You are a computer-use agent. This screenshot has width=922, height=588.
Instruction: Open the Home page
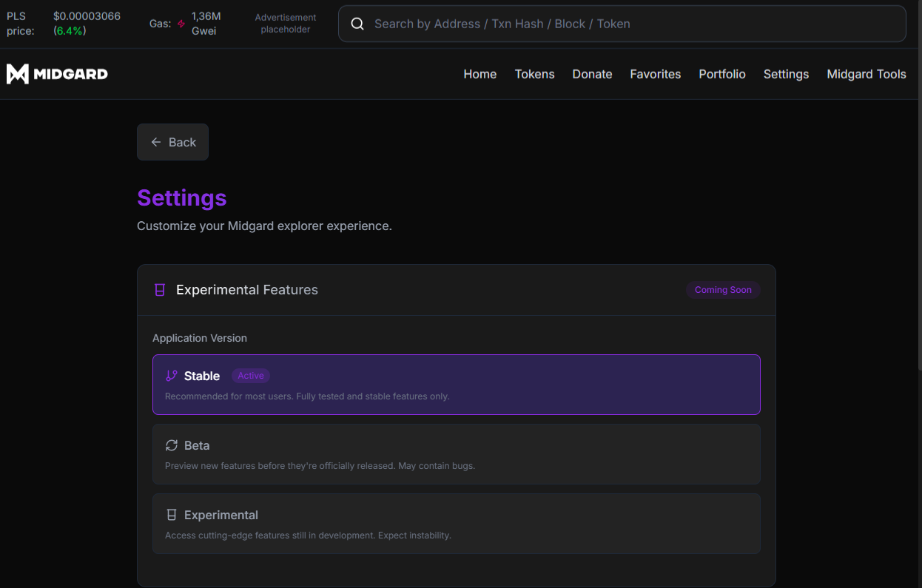click(480, 74)
